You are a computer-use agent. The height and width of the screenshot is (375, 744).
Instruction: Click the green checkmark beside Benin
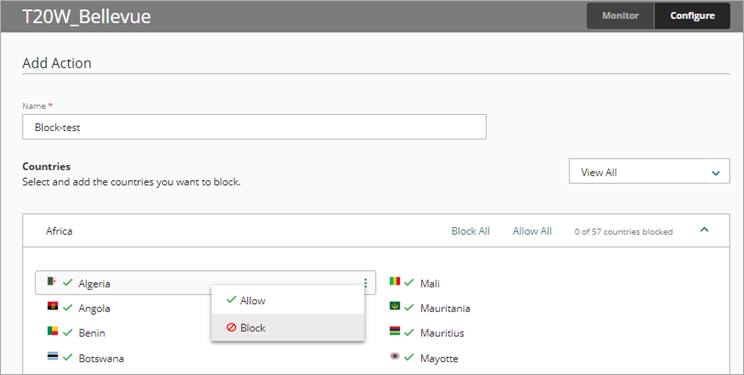[x=68, y=332]
